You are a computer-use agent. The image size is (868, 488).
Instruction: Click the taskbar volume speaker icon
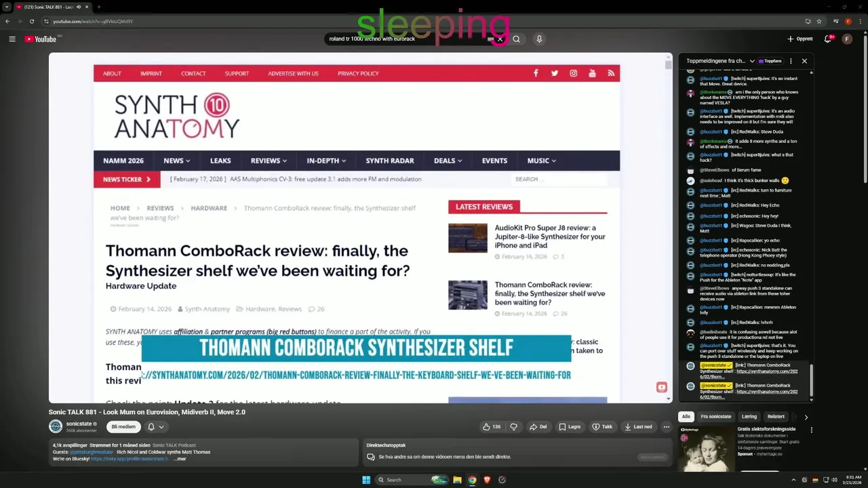[834, 480]
